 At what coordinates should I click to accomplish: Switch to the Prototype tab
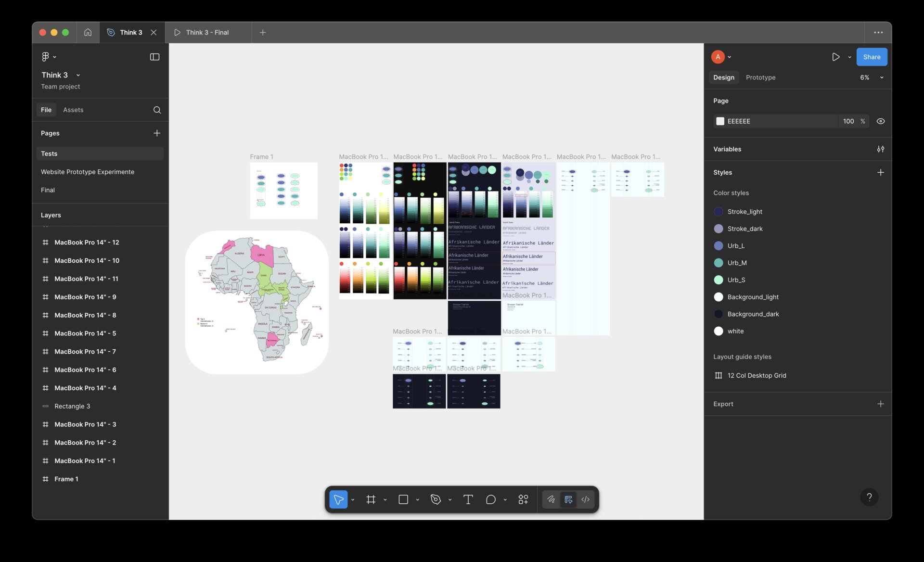tap(760, 77)
